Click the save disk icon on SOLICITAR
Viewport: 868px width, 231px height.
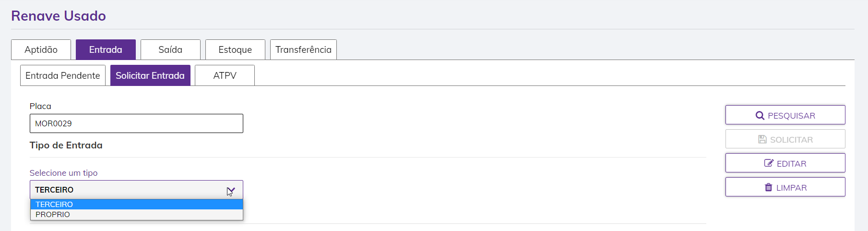(x=762, y=140)
